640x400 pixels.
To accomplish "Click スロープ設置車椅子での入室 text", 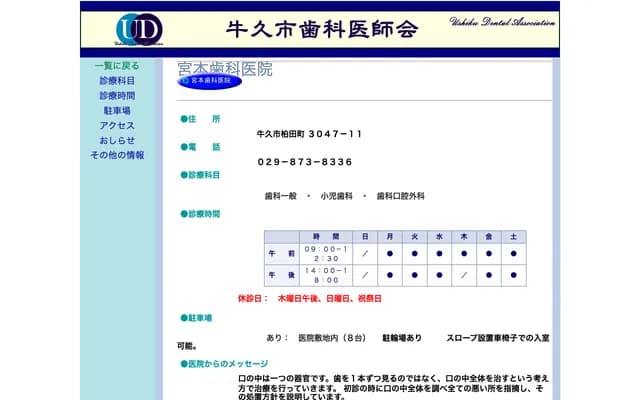I will (x=498, y=338).
